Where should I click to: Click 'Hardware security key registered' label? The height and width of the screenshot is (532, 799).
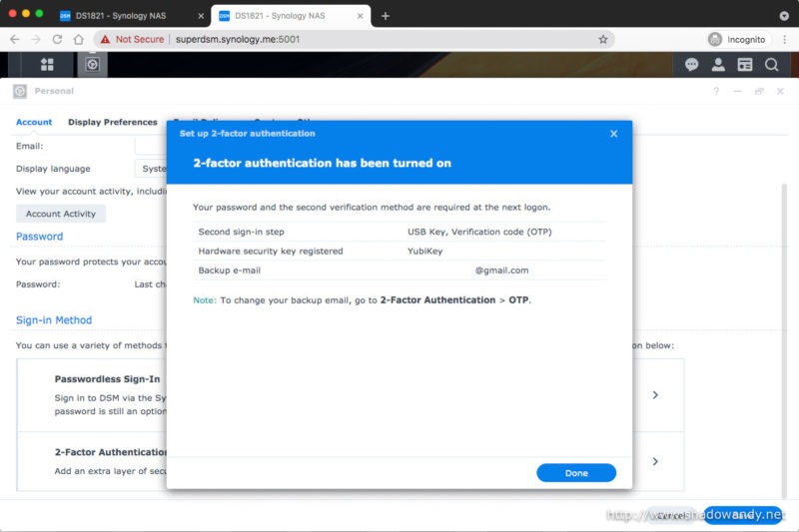(271, 251)
